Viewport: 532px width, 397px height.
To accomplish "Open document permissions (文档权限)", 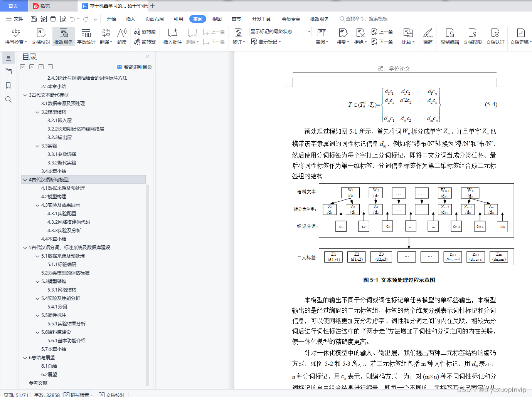I will click(473, 37).
